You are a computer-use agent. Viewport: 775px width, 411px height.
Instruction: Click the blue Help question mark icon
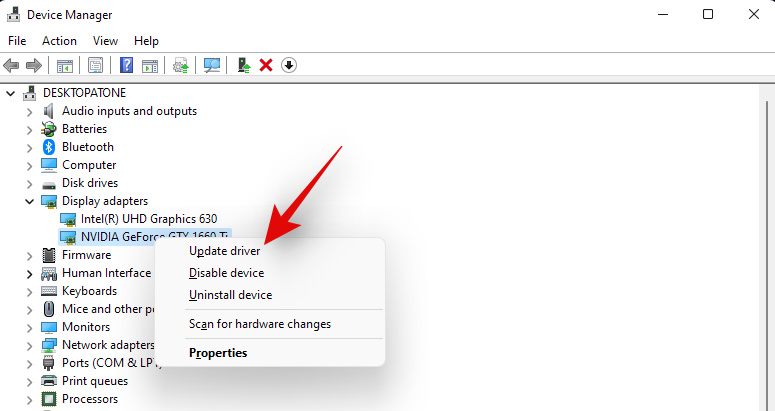[x=127, y=65]
